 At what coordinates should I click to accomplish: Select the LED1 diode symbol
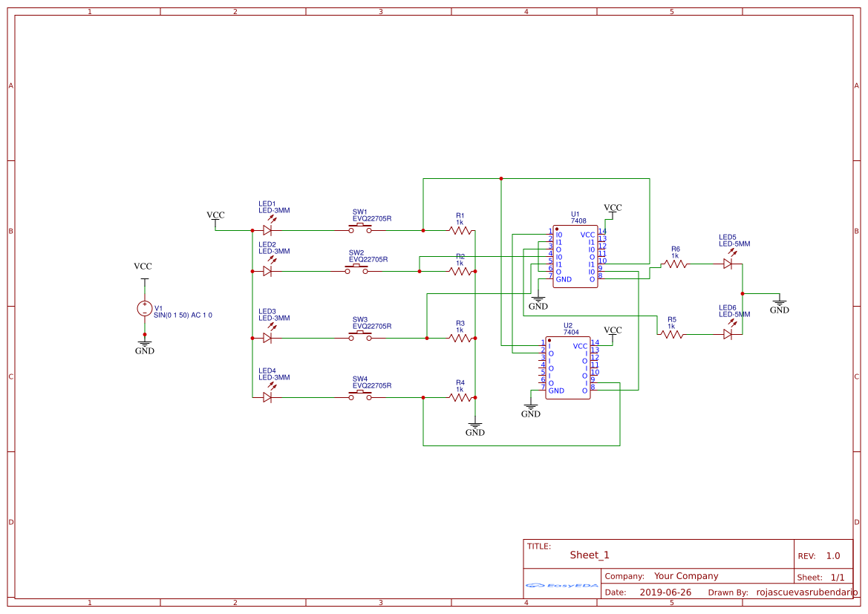(267, 230)
